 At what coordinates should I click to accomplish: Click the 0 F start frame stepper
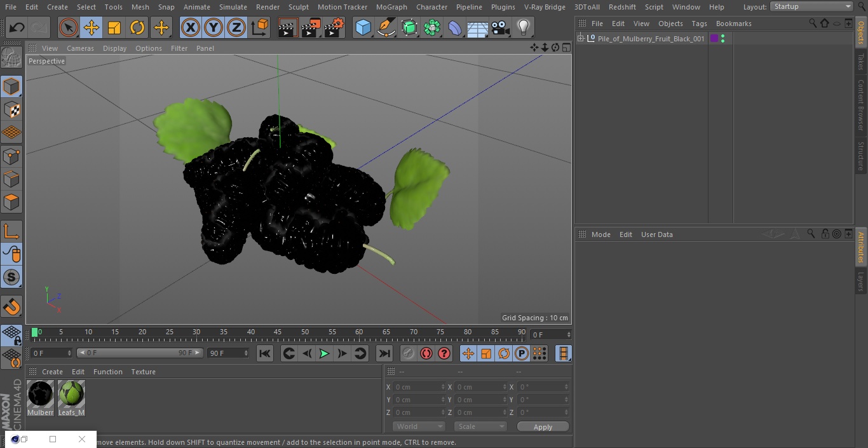click(69, 353)
